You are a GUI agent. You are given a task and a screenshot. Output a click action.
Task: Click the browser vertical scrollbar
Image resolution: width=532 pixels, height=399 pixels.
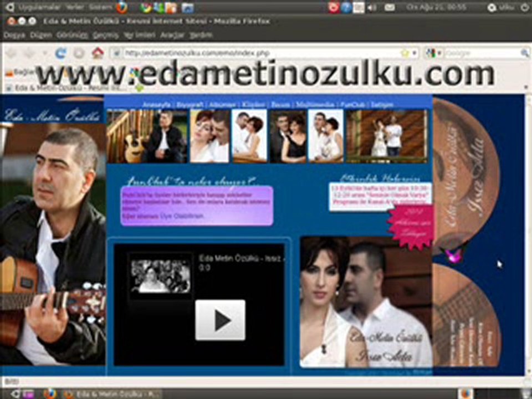pyautogui.click(x=528, y=234)
